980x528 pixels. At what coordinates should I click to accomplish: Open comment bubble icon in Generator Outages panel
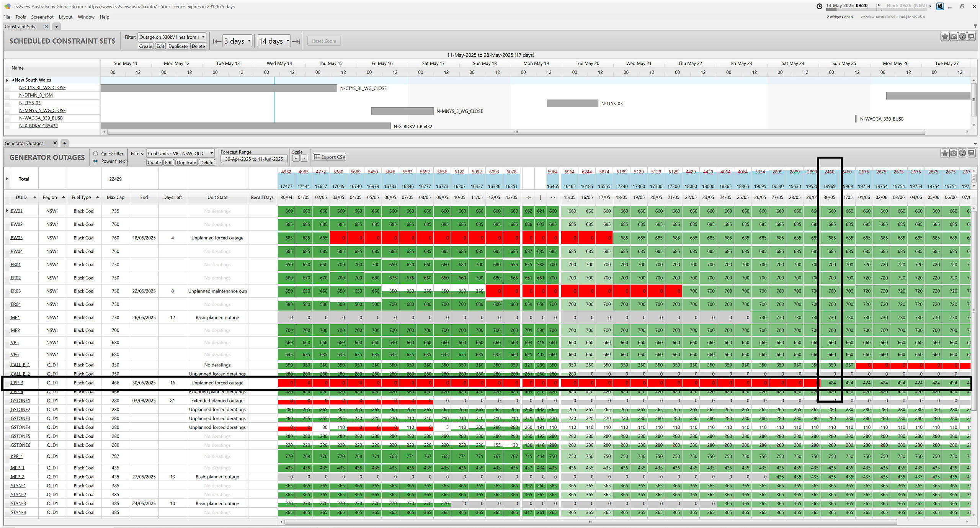click(971, 153)
